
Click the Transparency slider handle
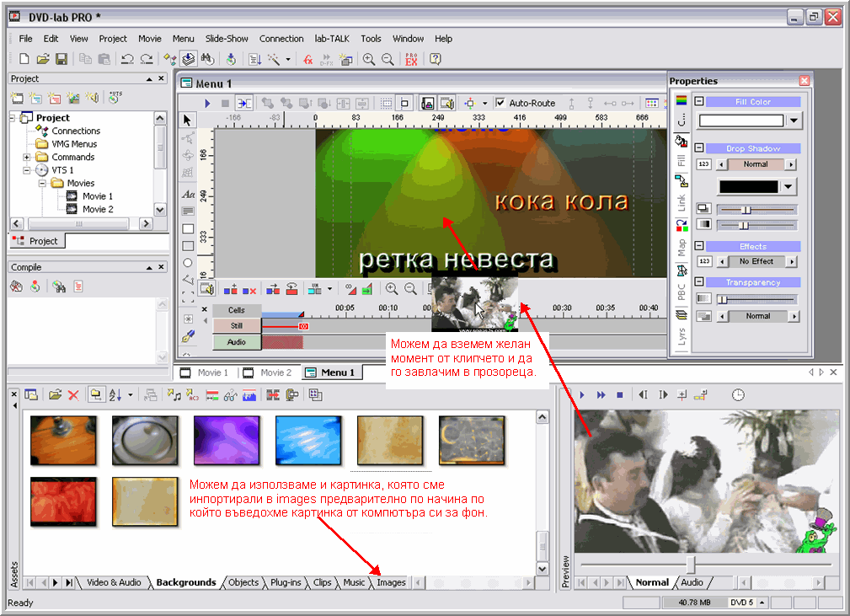click(722, 299)
